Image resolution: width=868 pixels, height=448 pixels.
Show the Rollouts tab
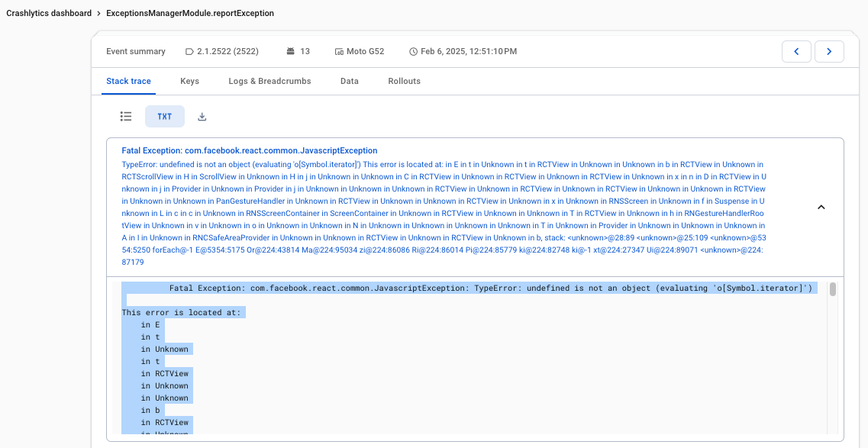tap(404, 81)
